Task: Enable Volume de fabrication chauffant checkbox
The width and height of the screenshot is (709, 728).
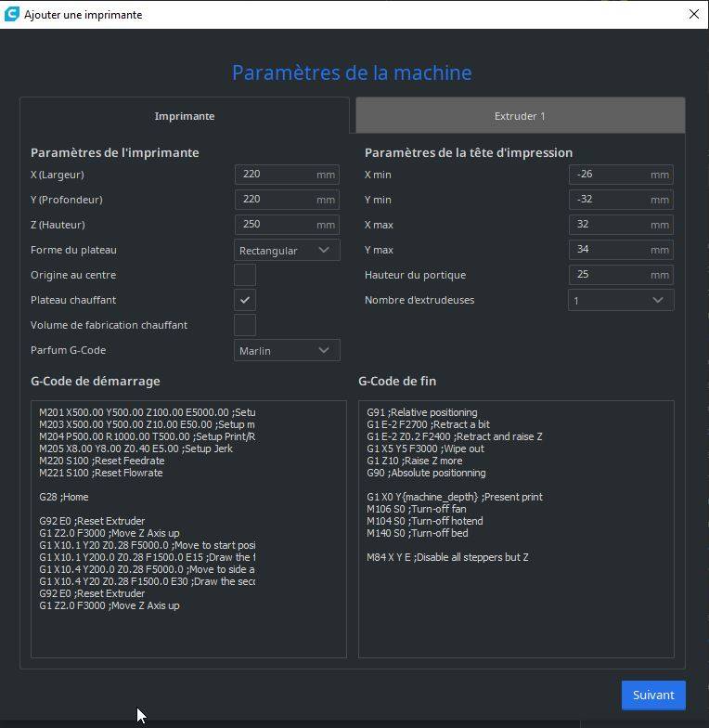Action: coord(245,325)
